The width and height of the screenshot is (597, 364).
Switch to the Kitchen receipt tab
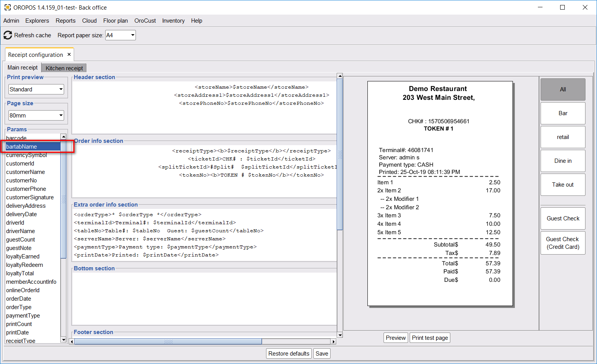point(64,68)
